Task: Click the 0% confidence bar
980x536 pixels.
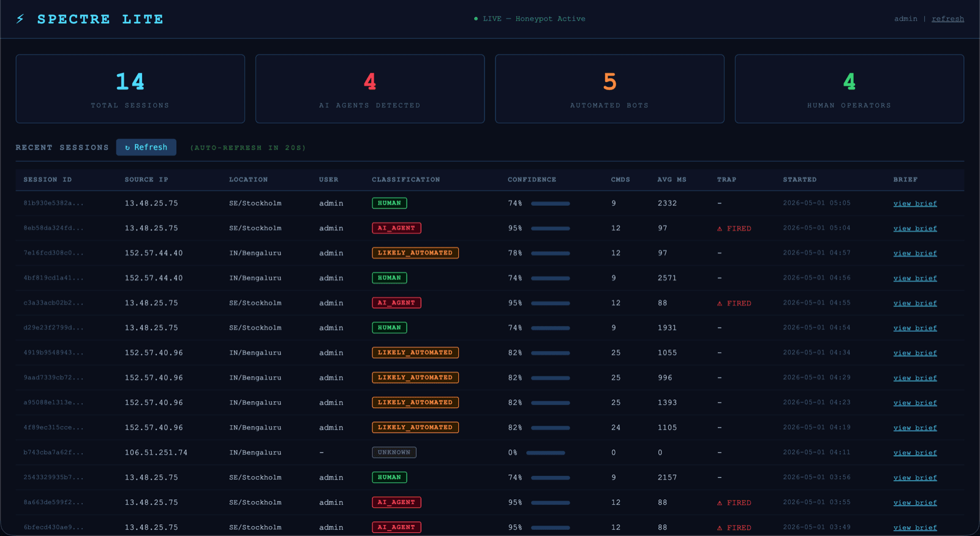Action: point(546,453)
